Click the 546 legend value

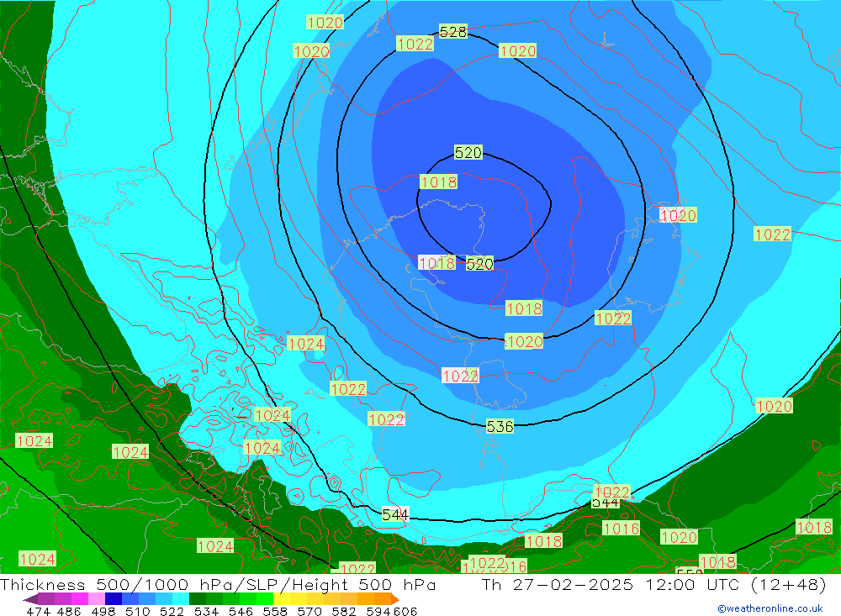click(241, 611)
